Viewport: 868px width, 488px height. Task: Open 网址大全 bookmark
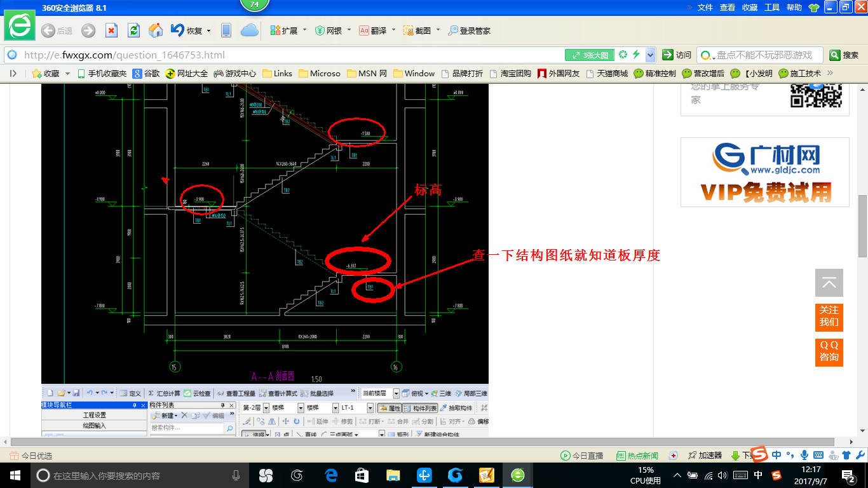tap(187, 74)
